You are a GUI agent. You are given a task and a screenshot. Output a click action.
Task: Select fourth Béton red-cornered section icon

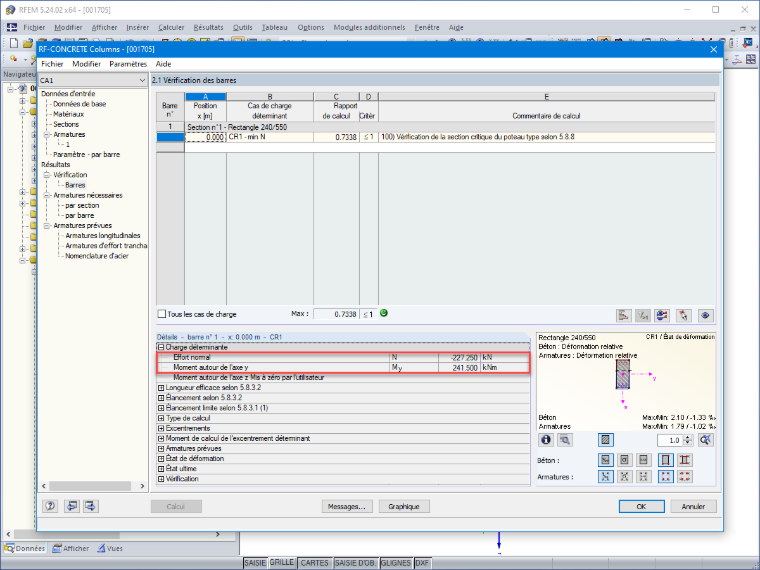[665, 459]
